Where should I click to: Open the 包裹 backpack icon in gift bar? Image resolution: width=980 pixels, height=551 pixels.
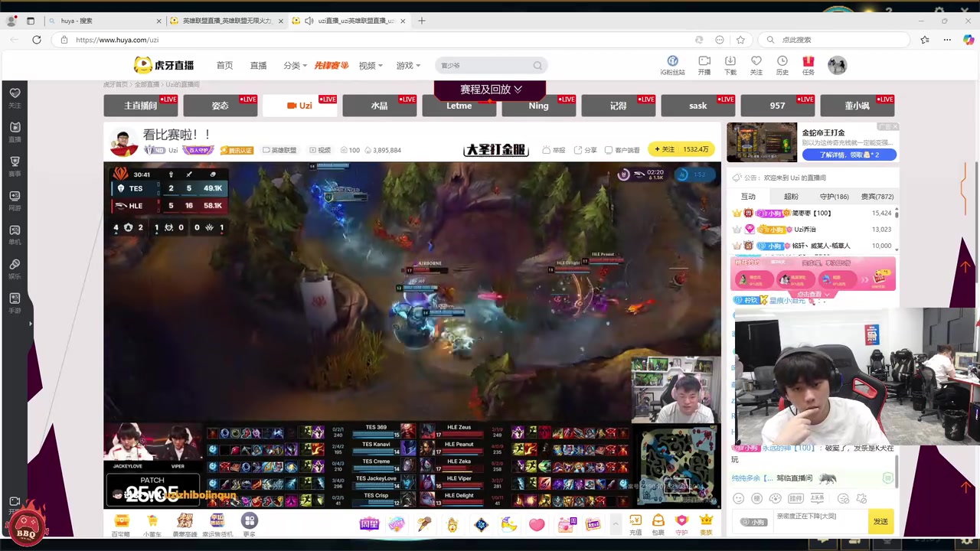coord(658,524)
